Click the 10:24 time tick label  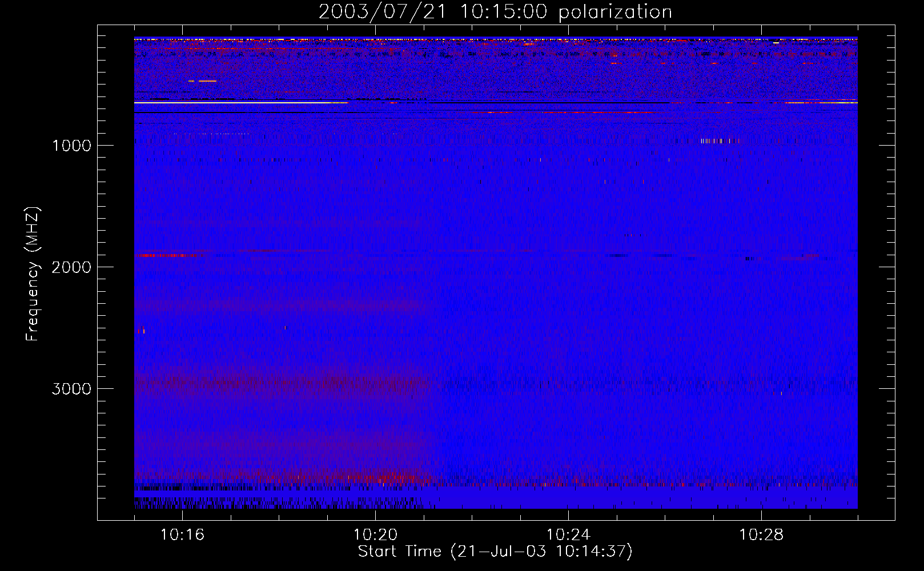(x=568, y=535)
